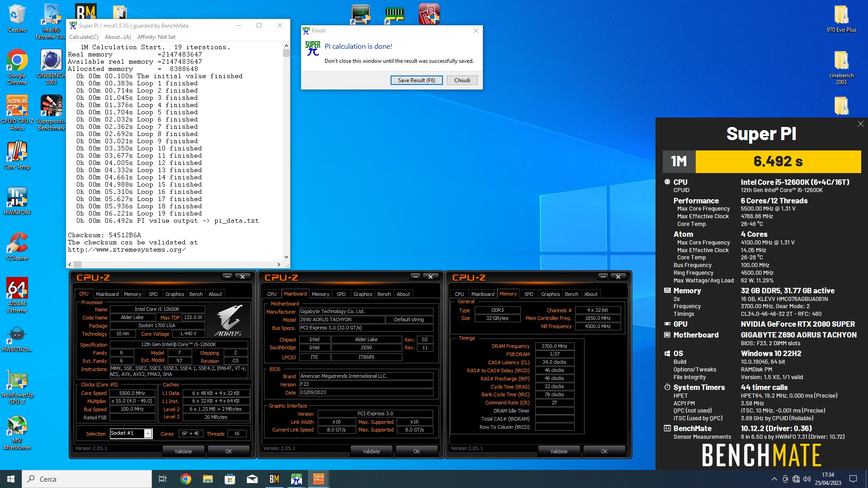Open Task View in the taskbar
The height and width of the screenshot is (488, 868).
163,479
